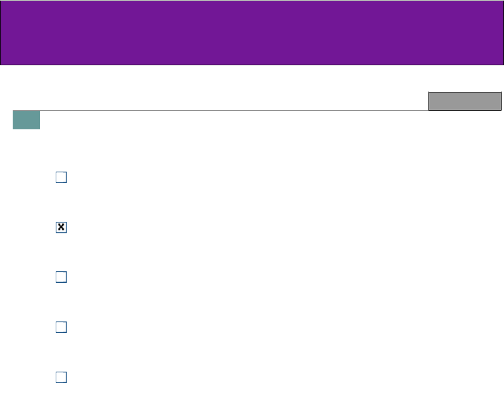Viewport: 504px width, 420px height.
Task: Uncheck the checkbox marked with an X
Action: pos(60,227)
